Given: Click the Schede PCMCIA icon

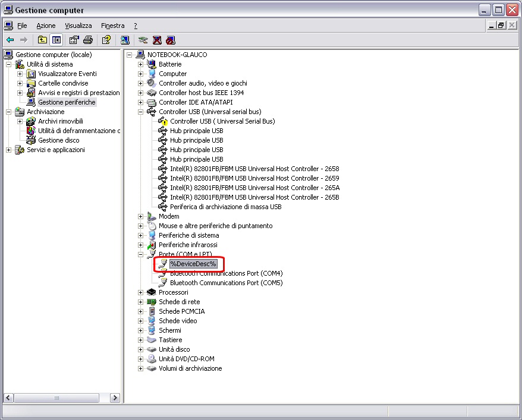Looking at the screenshot, I should point(152,311).
